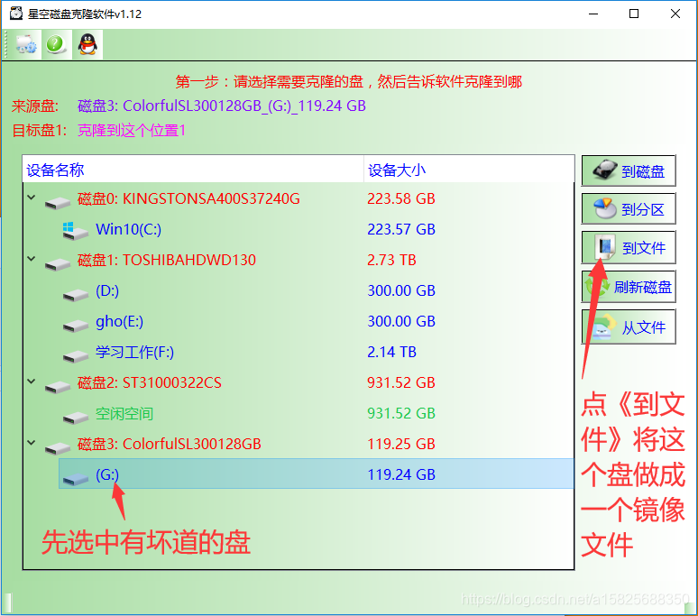Click the 2.73 TB size value

coord(391,260)
